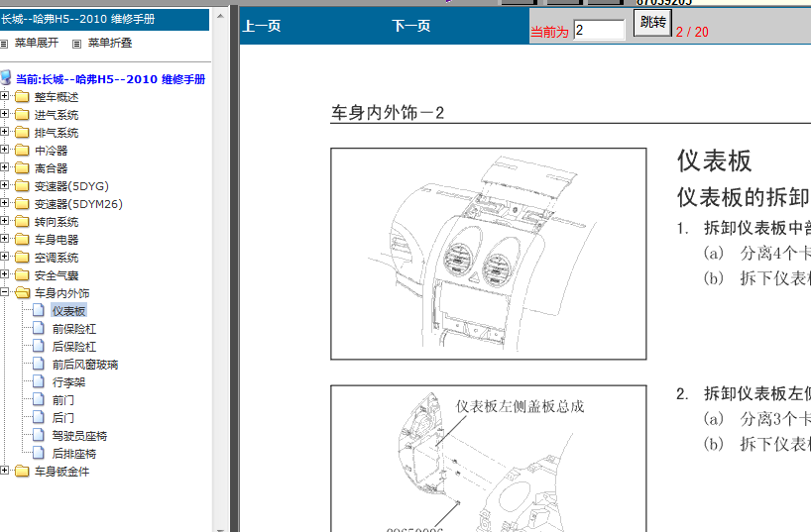Collapse all menus with 菜单折叠
Screen dimensions: 811x532
[x=110, y=43]
